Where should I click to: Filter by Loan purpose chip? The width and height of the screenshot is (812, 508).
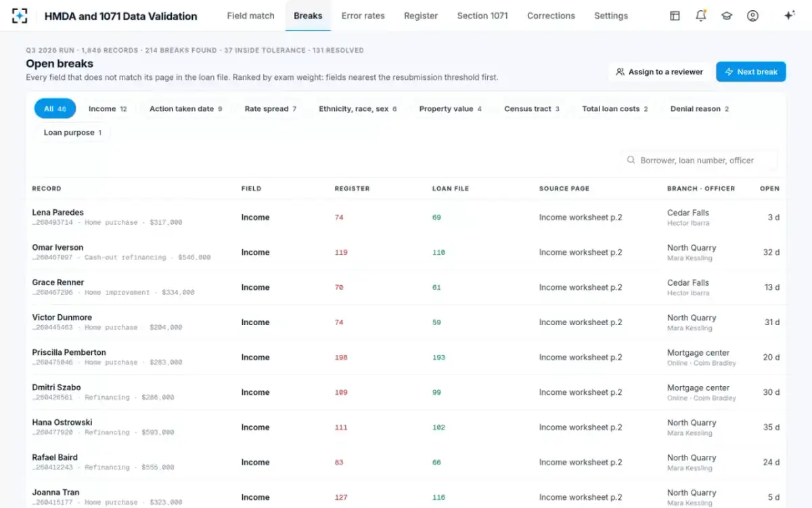click(72, 133)
